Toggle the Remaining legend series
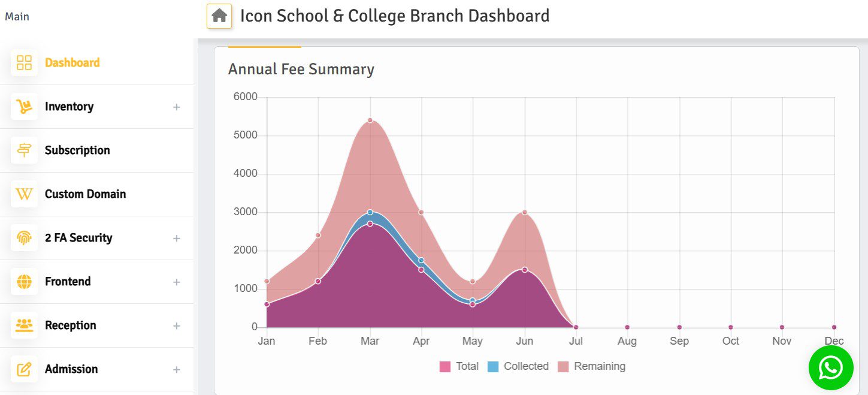Viewport: 868px width, 395px height. point(591,366)
